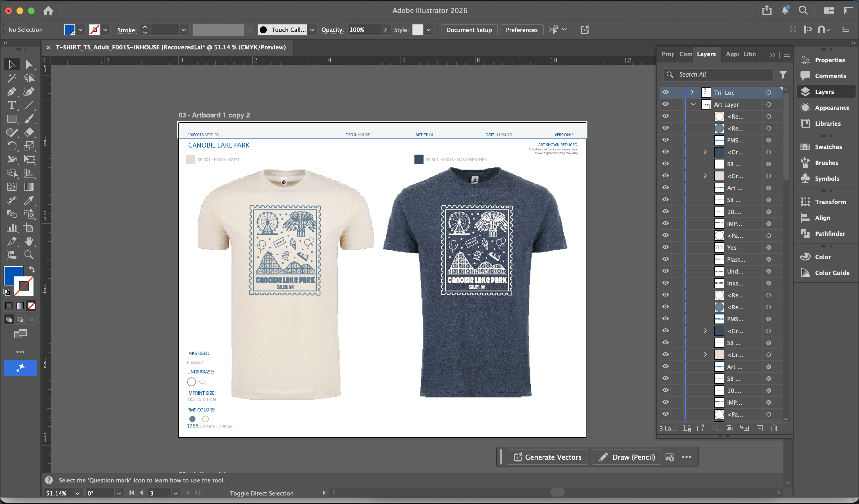
Task: Open the artboard number dropdown
Action: (x=176, y=493)
